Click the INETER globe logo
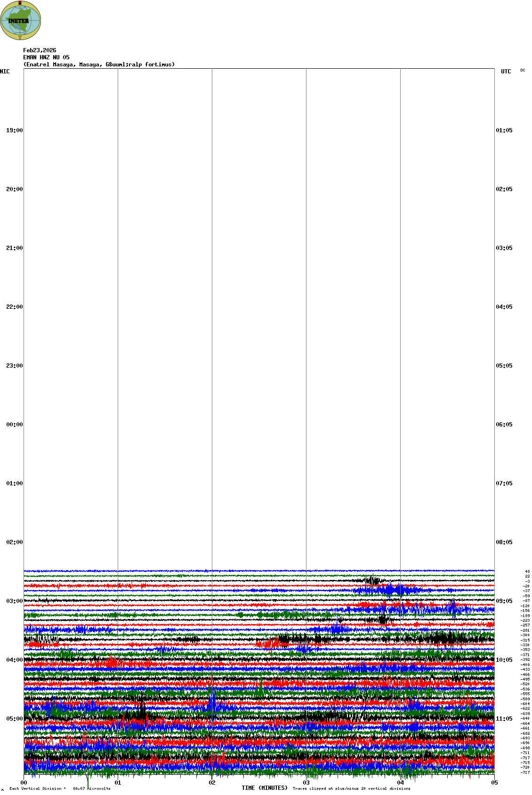 [20, 21]
